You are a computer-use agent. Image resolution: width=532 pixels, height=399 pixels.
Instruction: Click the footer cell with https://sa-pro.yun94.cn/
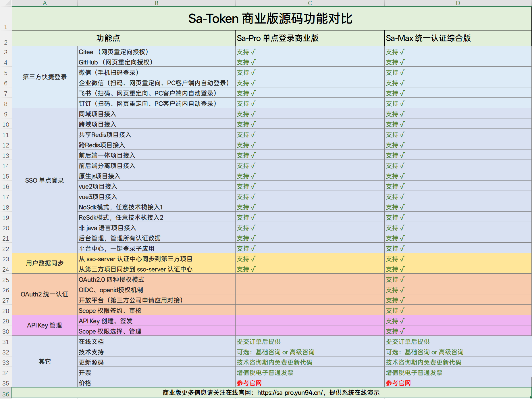point(271,393)
